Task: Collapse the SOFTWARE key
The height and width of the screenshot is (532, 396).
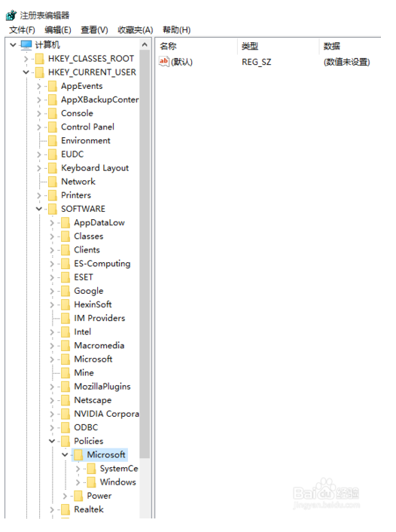Action: click(x=39, y=209)
